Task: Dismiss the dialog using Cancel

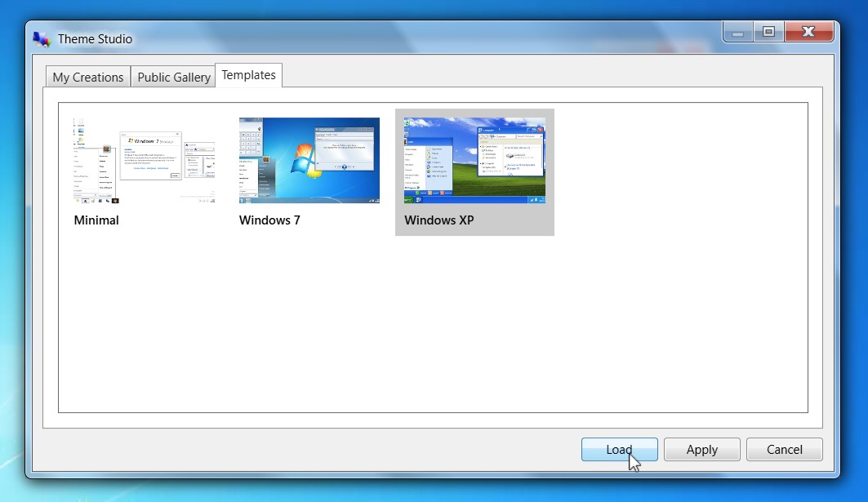Action: [784, 450]
